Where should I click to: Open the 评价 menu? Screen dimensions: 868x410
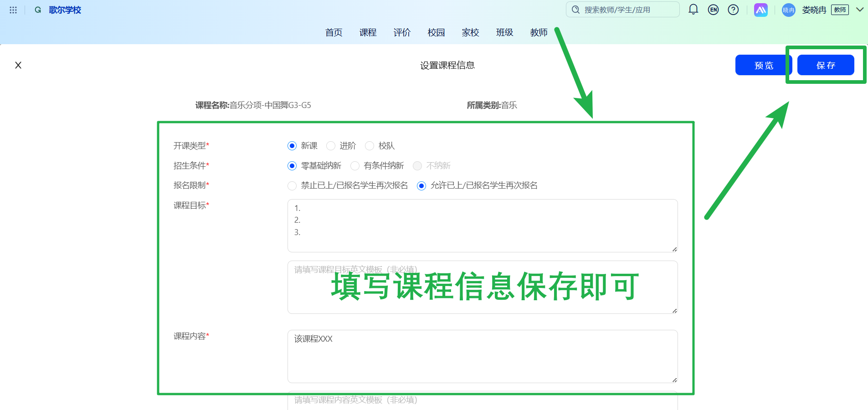click(402, 32)
